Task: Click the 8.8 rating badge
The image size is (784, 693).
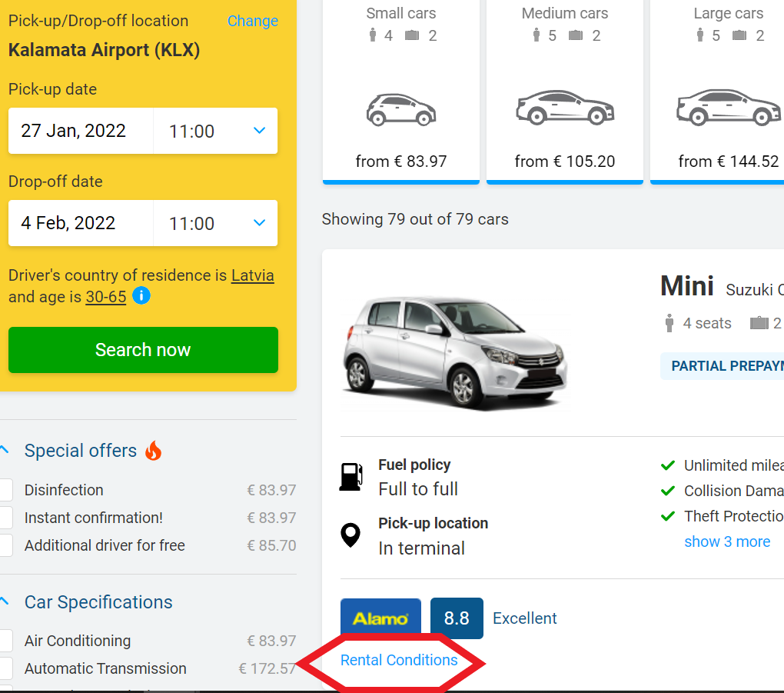Action: pyautogui.click(x=457, y=618)
